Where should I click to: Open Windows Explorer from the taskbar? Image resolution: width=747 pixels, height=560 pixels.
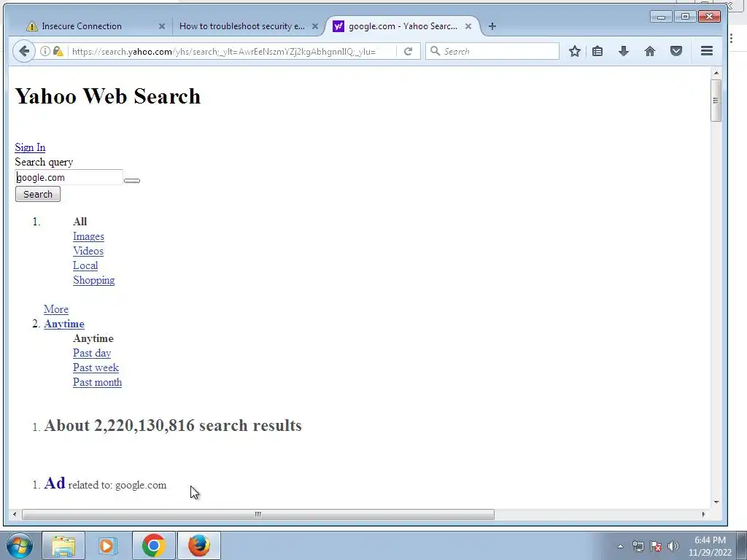tap(63, 545)
